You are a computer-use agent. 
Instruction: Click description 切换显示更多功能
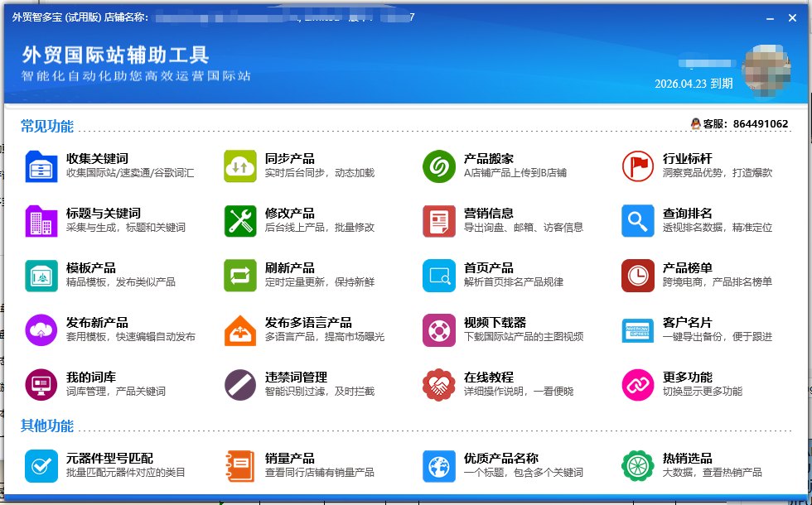(x=703, y=392)
